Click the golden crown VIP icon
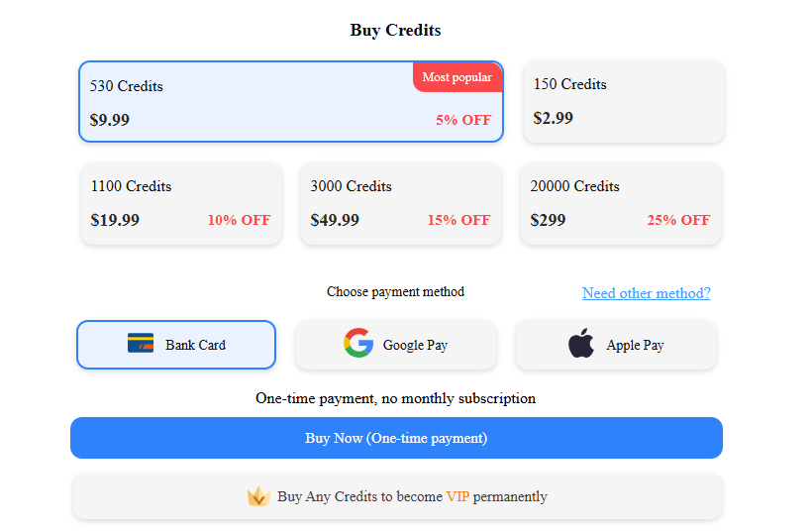This screenshot has height=531, width=812. [x=258, y=496]
